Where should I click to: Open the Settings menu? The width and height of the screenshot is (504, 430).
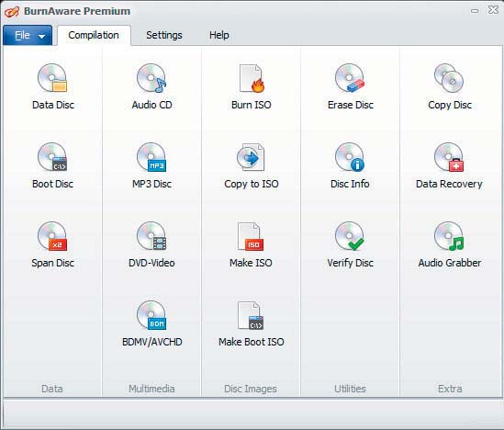pyautogui.click(x=164, y=35)
